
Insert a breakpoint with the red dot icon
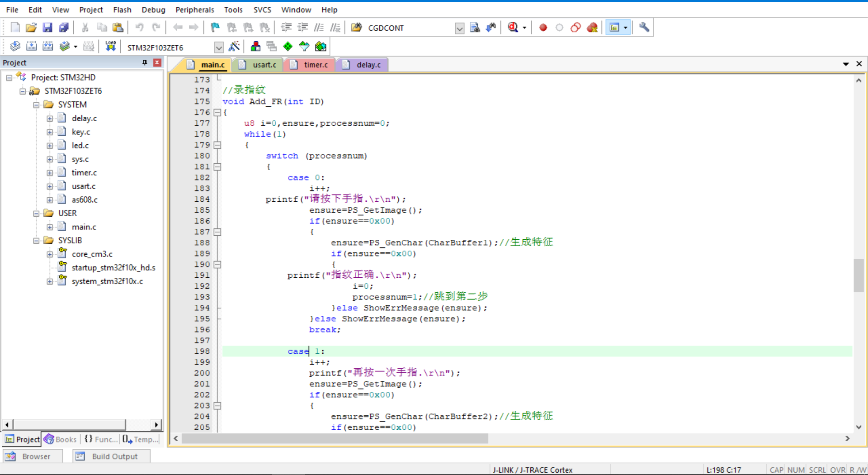543,27
